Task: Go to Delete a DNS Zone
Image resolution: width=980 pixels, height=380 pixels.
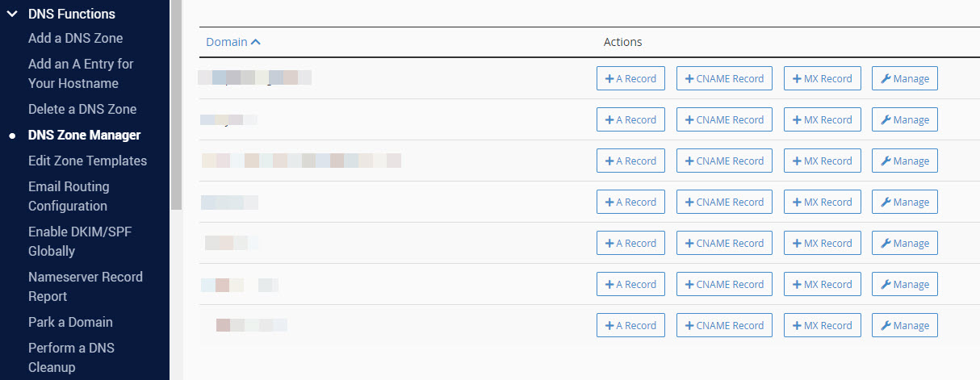Action: click(82, 109)
